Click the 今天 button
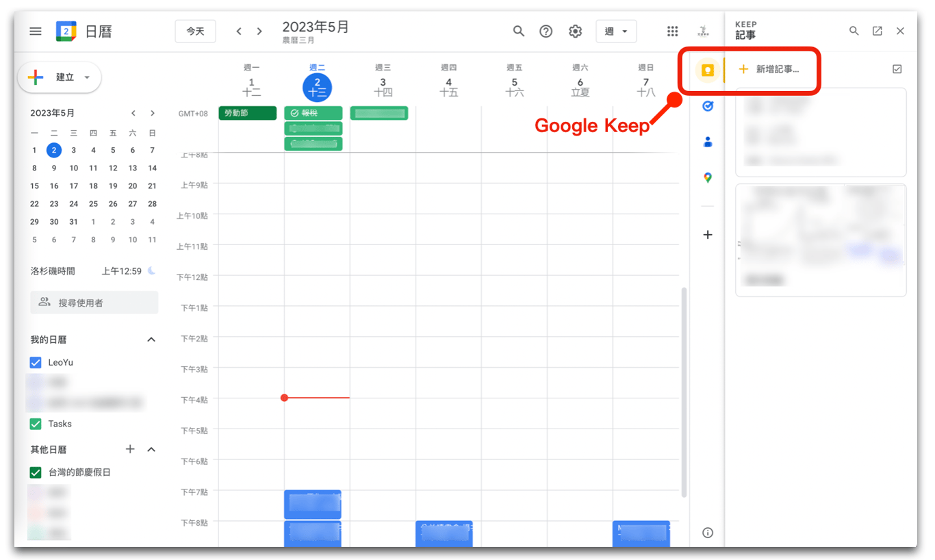Viewport: 935px width, 560px height. [195, 31]
